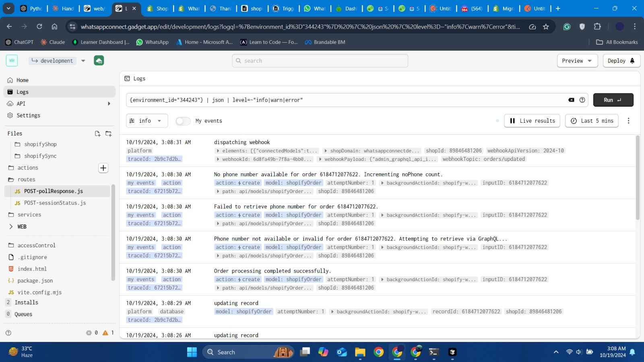This screenshot has height=362, width=644.
Task: Reload the page in the browser
Action: [x=39, y=27]
